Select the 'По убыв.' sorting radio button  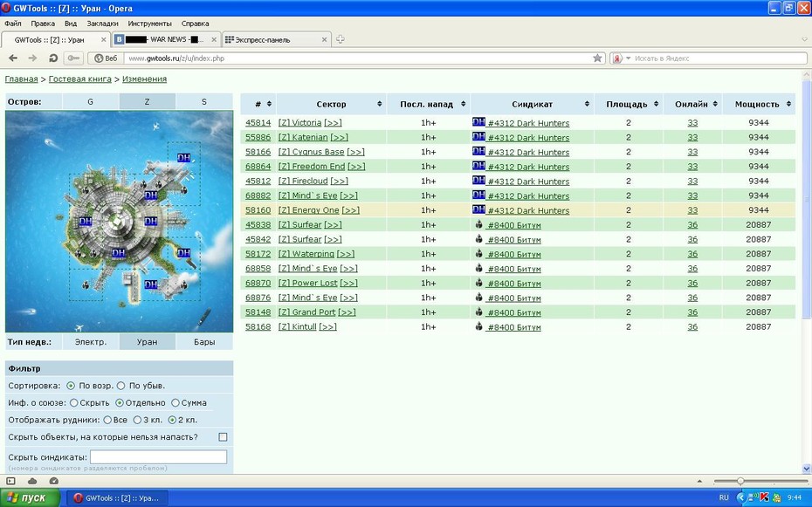pyautogui.click(x=120, y=386)
